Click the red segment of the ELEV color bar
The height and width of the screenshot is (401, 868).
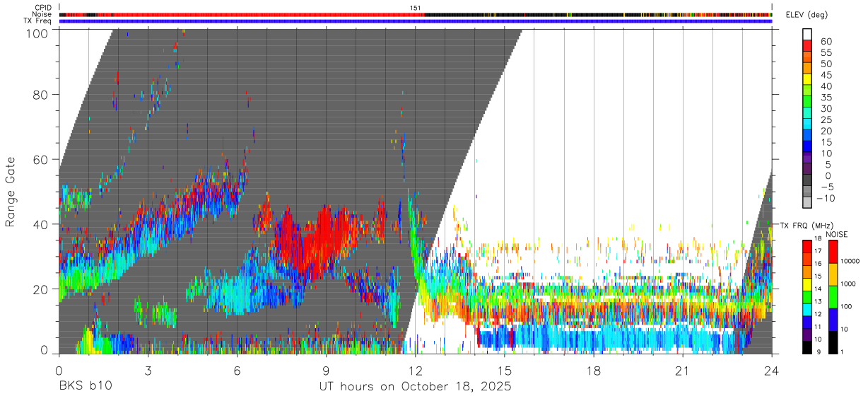click(x=807, y=45)
